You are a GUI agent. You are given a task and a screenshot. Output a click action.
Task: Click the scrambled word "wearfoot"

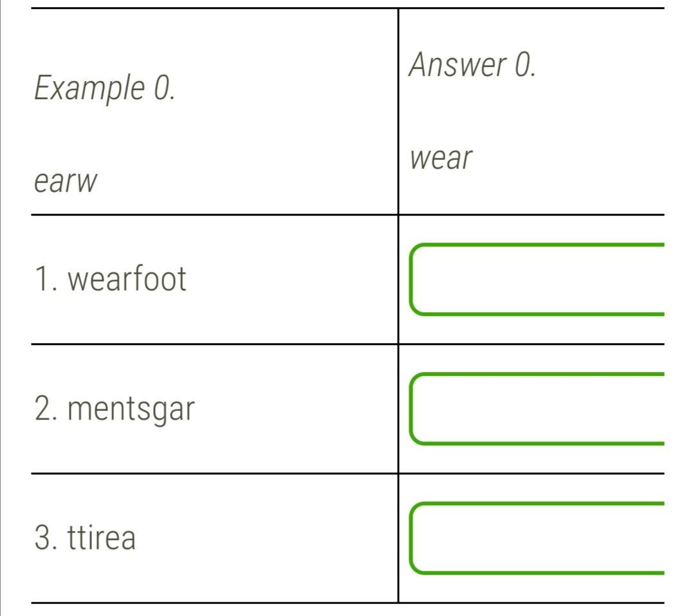(x=127, y=279)
